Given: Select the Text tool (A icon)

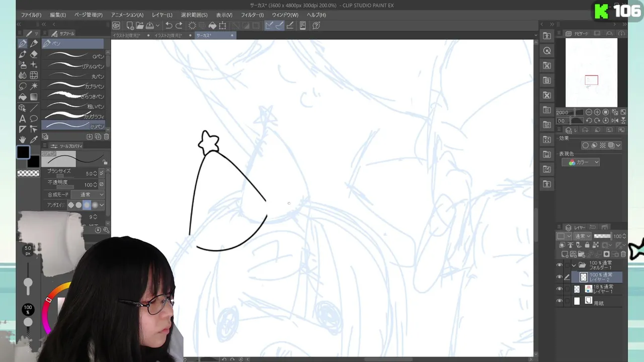Looking at the screenshot, I should click(x=23, y=119).
